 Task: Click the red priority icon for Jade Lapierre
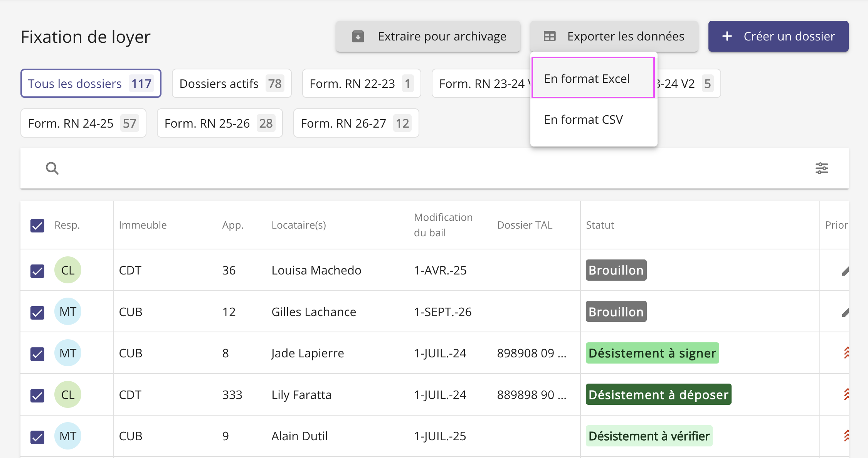(x=846, y=353)
